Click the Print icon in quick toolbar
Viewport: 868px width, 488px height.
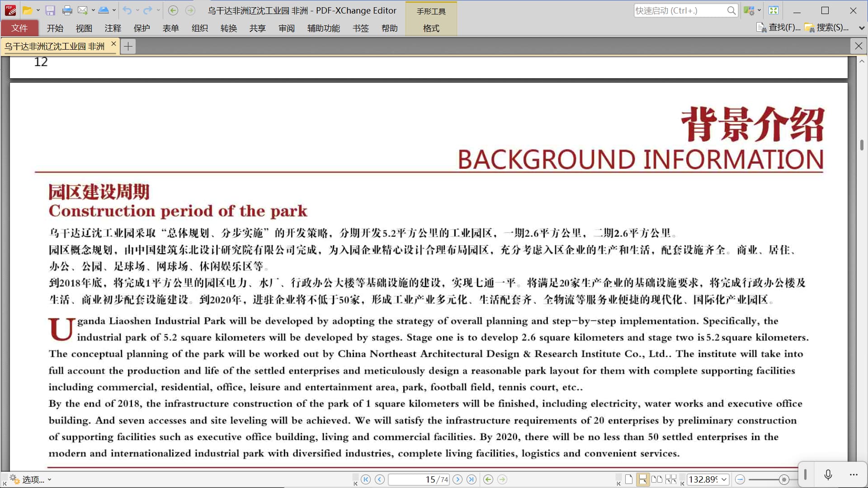click(x=67, y=10)
